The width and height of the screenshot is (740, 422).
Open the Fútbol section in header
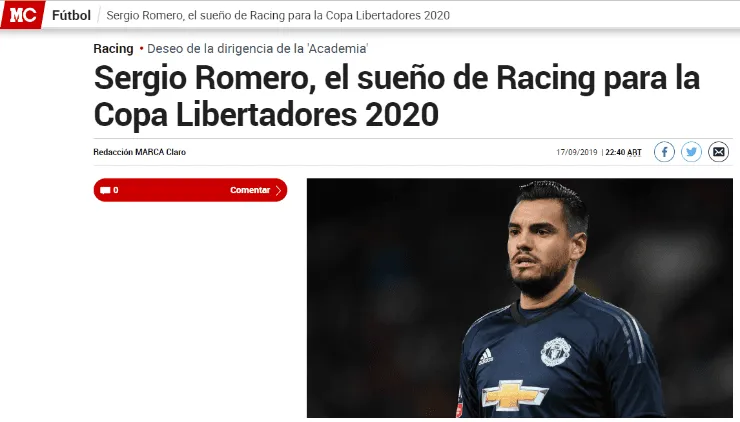tap(71, 16)
